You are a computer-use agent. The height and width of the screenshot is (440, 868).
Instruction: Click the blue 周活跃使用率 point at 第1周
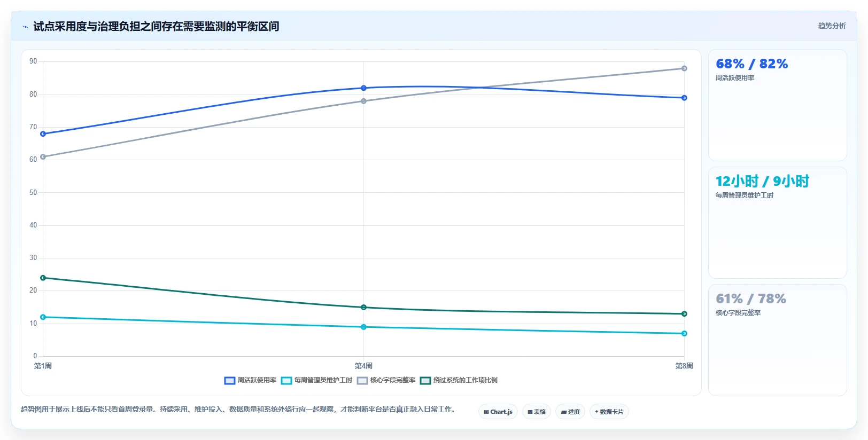(43, 134)
